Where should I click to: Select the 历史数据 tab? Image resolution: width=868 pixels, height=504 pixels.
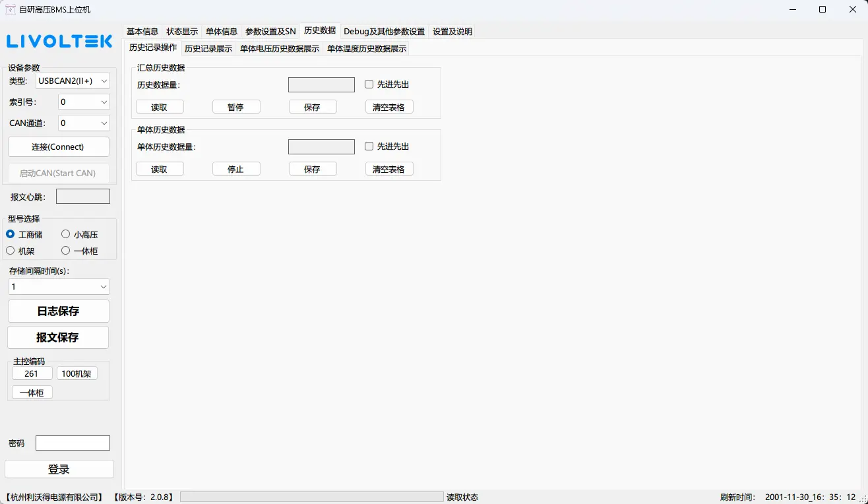pos(320,30)
